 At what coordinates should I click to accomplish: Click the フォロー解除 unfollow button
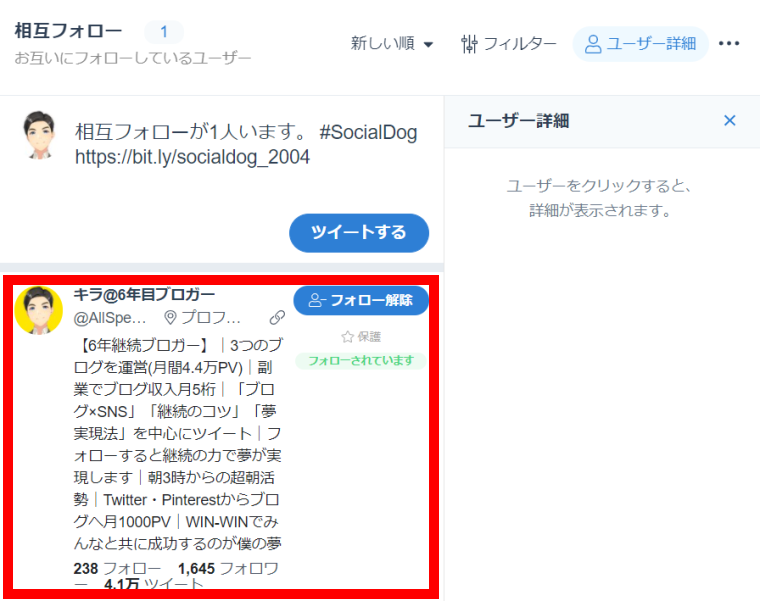click(x=361, y=300)
